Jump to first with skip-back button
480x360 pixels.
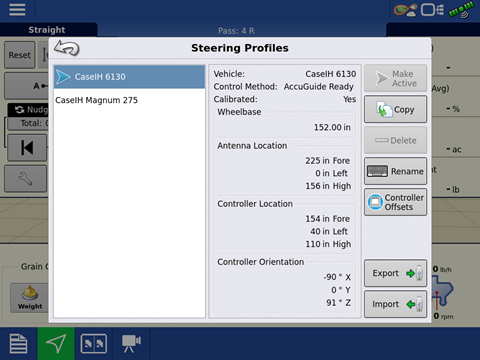click(x=27, y=148)
